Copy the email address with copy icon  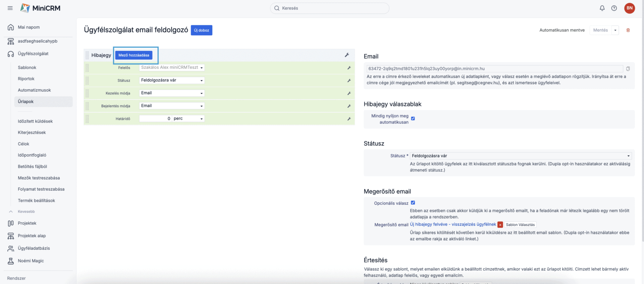(x=628, y=69)
